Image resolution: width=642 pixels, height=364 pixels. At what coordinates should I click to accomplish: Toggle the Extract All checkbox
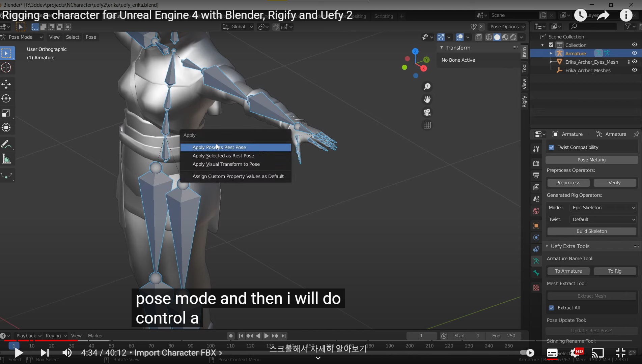(552, 308)
